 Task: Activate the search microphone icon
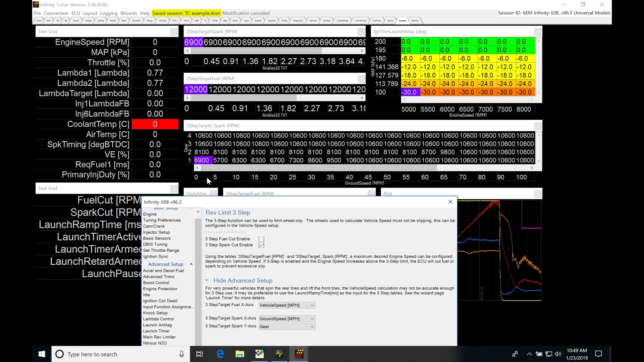(181, 354)
